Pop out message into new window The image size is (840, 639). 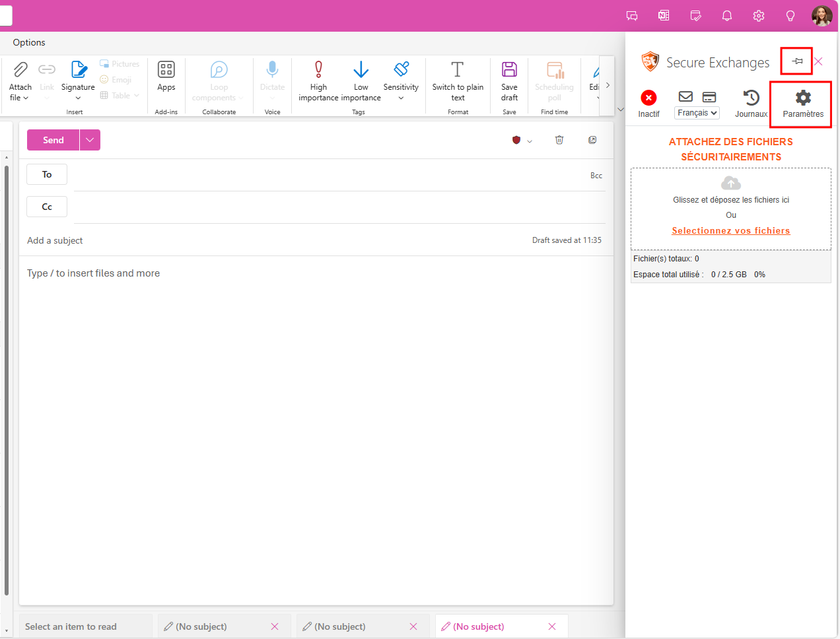(592, 140)
